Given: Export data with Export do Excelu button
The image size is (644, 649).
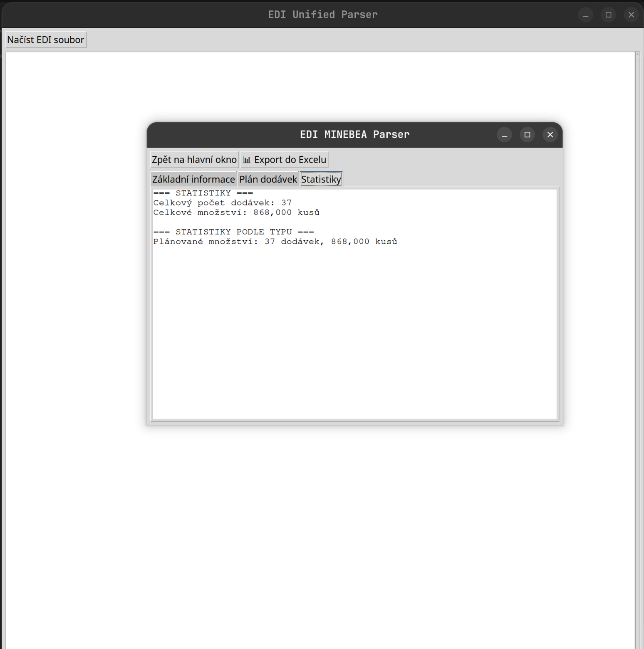Looking at the screenshot, I should (285, 160).
